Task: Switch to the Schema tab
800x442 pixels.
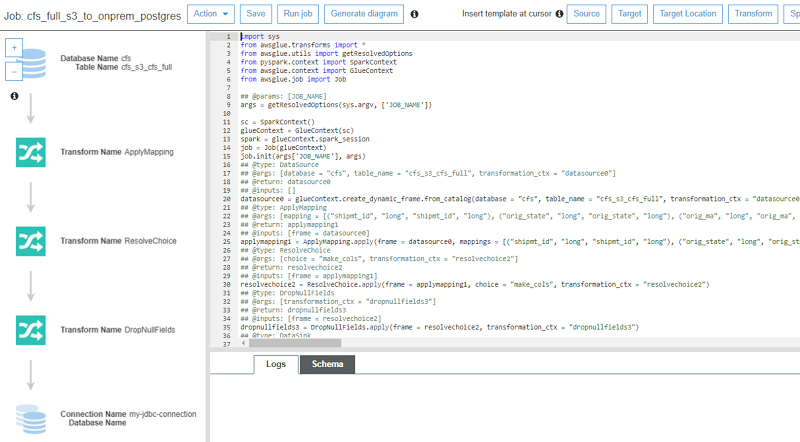Action: (x=327, y=364)
